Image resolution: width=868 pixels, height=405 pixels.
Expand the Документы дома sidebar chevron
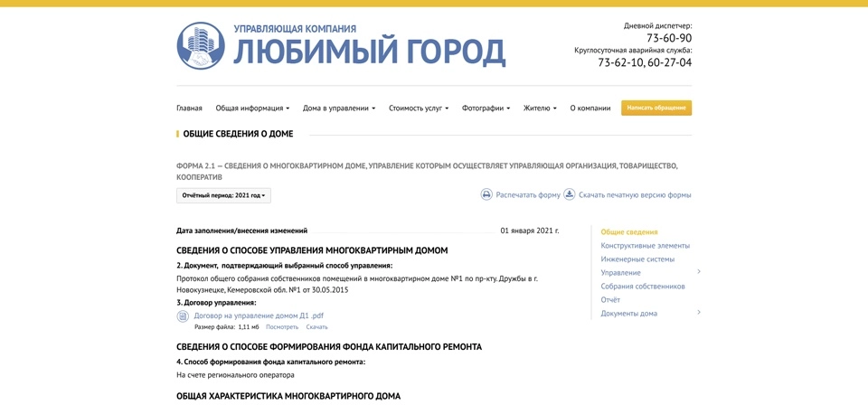(699, 313)
